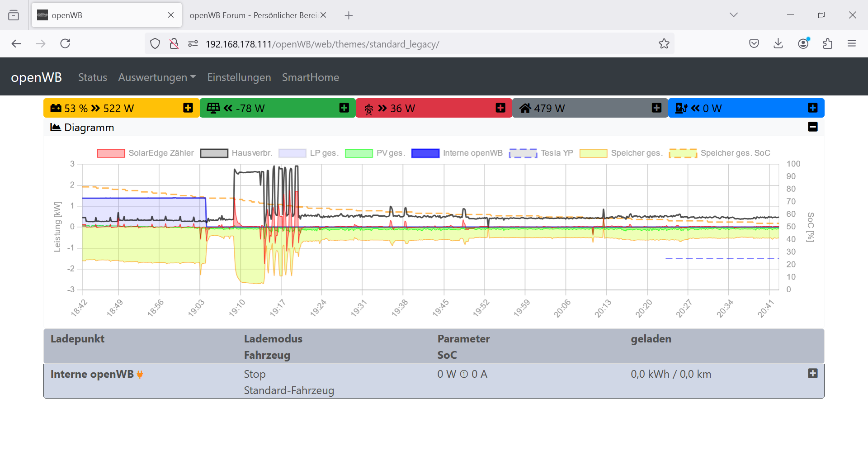Click the Ladepunkt column header
Image resolution: width=868 pixels, height=456 pixels.
tap(77, 339)
